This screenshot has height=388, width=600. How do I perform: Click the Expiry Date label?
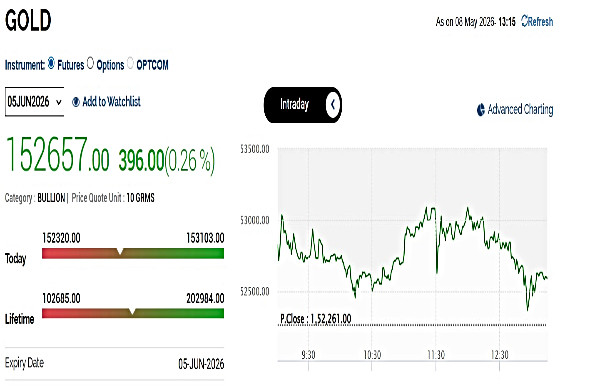click(24, 363)
